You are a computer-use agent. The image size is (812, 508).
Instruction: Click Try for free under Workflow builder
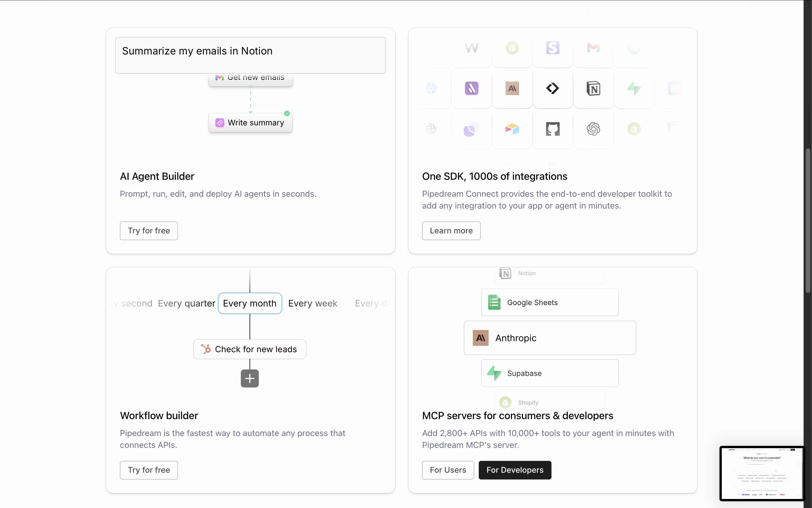tap(149, 470)
